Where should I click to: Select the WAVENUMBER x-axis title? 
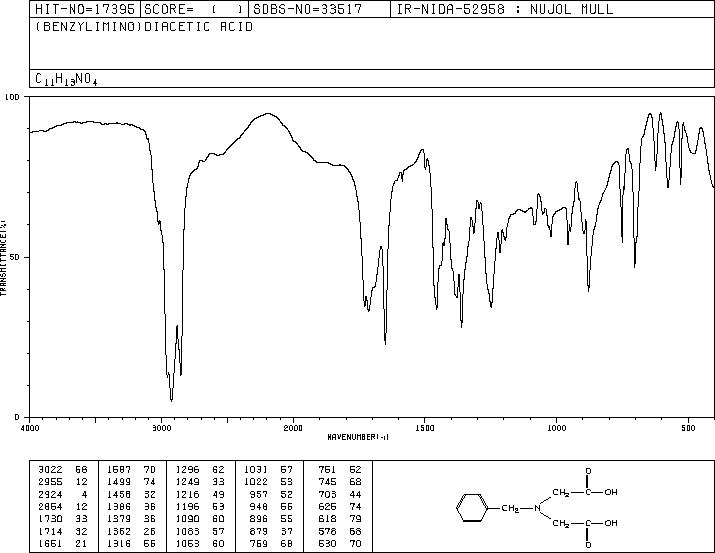pos(358,437)
